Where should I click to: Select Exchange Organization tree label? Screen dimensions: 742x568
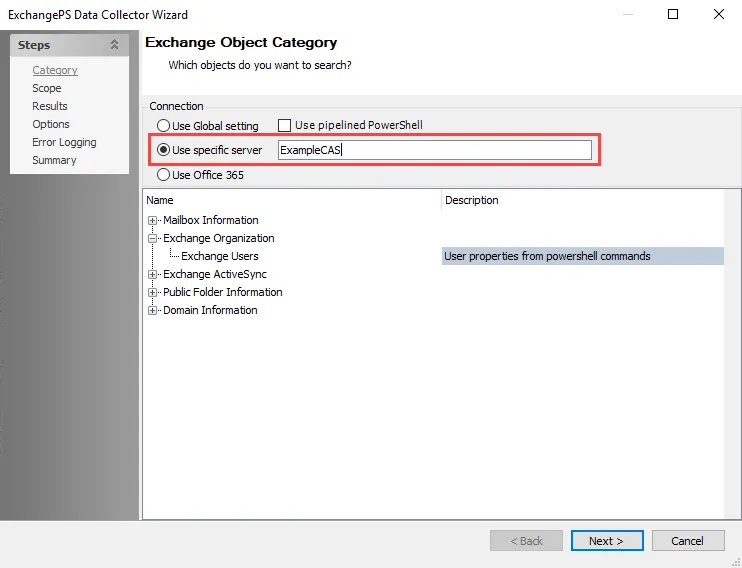tap(219, 238)
